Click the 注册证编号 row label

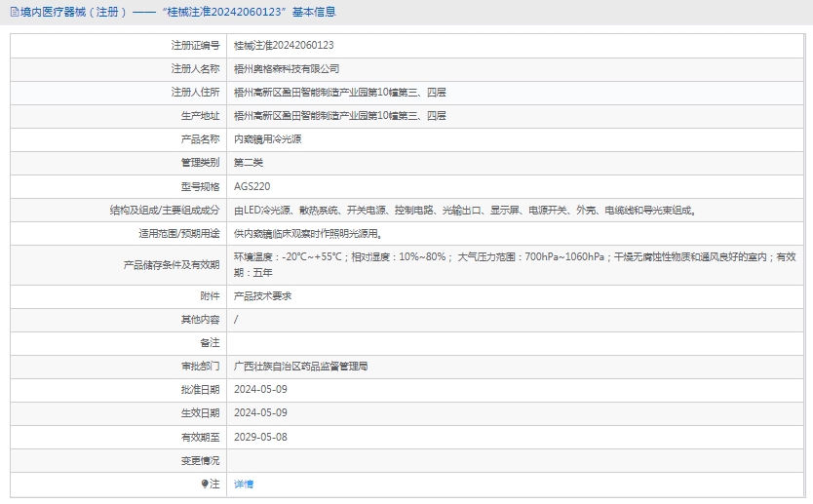pos(195,45)
